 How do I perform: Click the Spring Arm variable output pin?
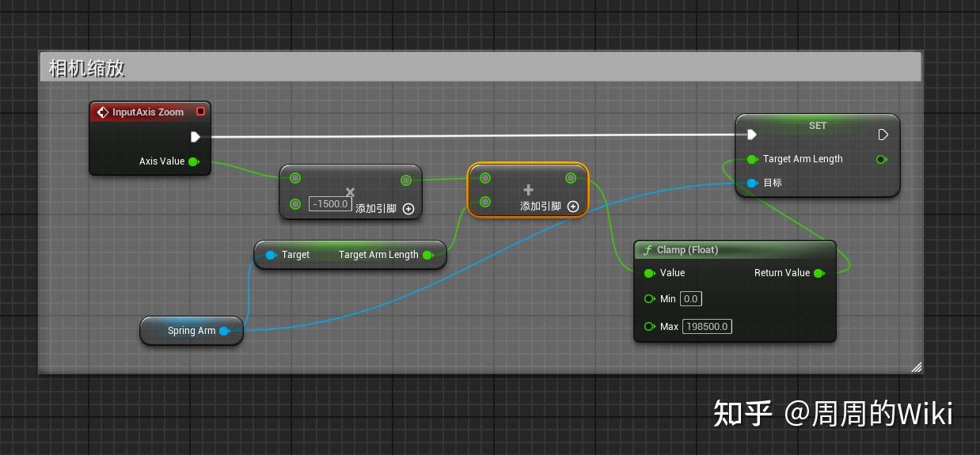click(224, 331)
